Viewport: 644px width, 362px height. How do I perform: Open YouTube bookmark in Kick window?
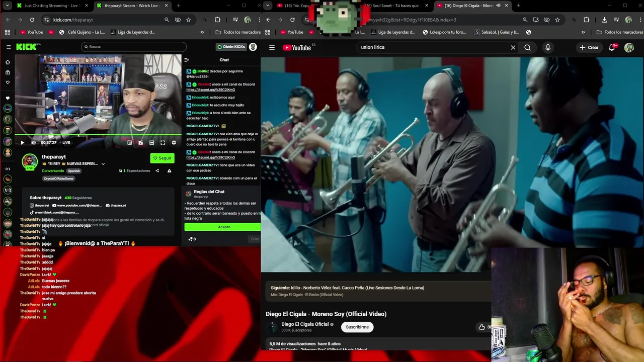click(x=32, y=32)
